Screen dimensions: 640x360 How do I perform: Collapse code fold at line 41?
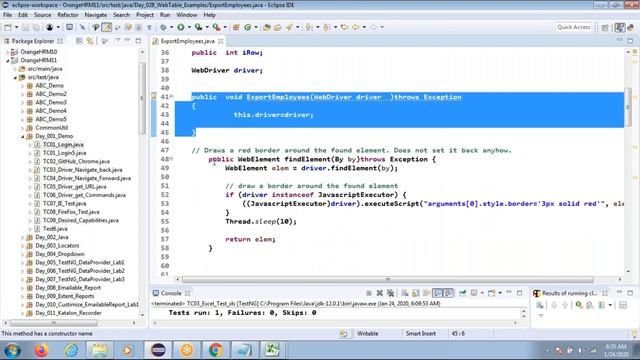[172, 97]
